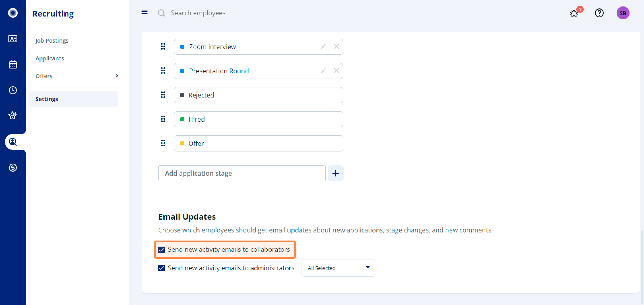This screenshot has height=305, width=644.
Task: Click the Recruiting heading
Action: click(53, 13)
